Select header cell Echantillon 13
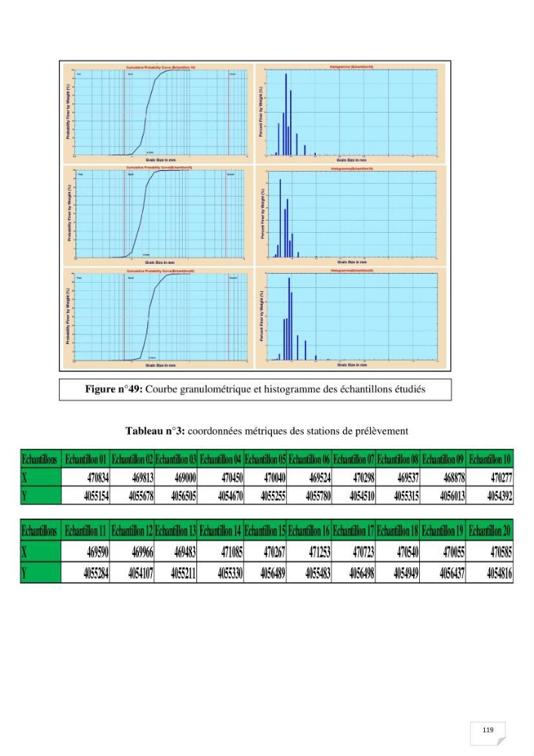 [175, 531]
